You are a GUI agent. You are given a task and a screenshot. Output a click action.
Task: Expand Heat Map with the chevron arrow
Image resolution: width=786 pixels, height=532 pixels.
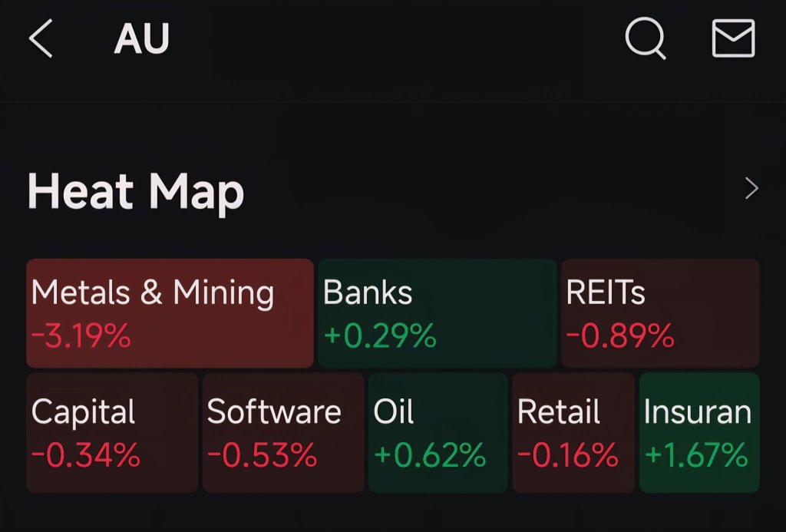(x=751, y=189)
